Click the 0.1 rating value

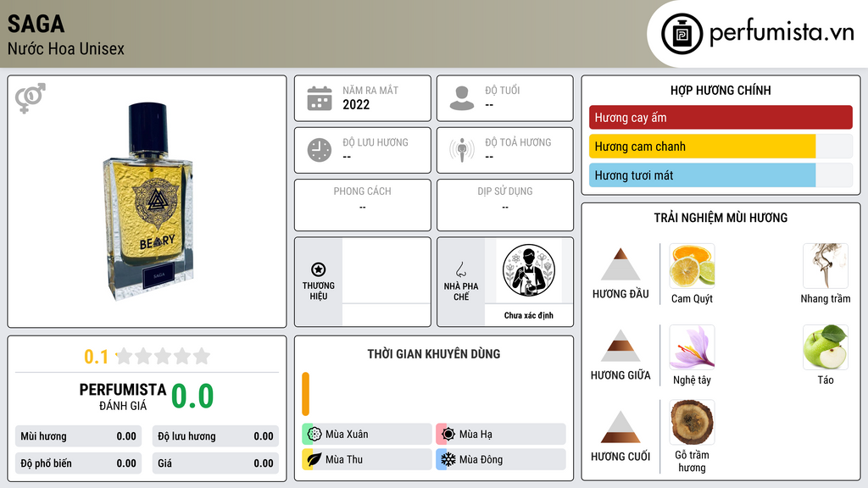tap(96, 357)
